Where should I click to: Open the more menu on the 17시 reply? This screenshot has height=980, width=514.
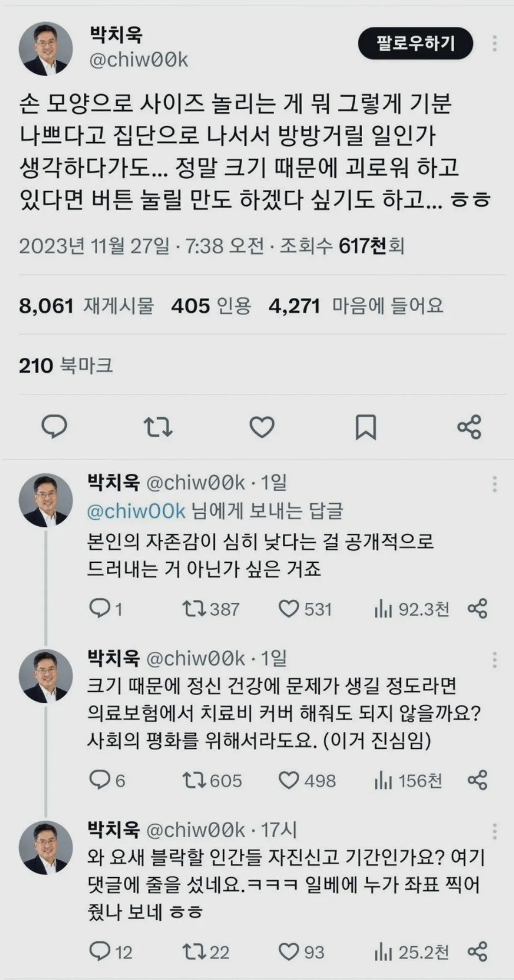495,832
